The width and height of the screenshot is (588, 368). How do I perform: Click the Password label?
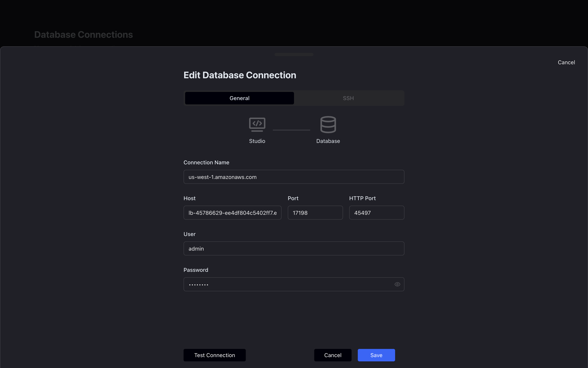pos(196,270)
